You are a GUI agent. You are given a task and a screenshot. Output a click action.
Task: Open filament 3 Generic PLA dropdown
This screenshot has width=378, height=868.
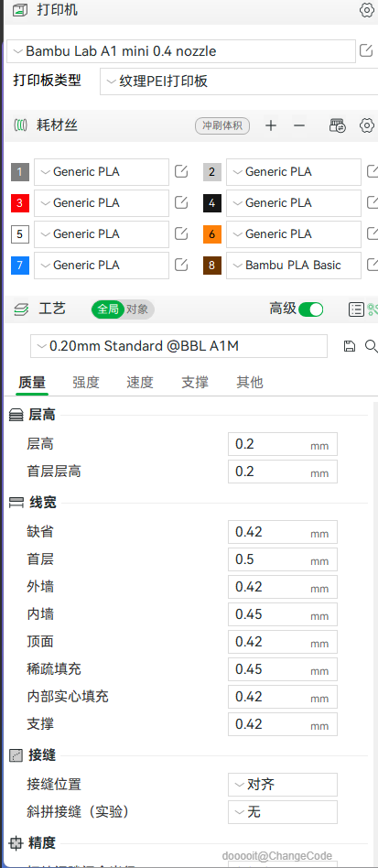point(102,203)
